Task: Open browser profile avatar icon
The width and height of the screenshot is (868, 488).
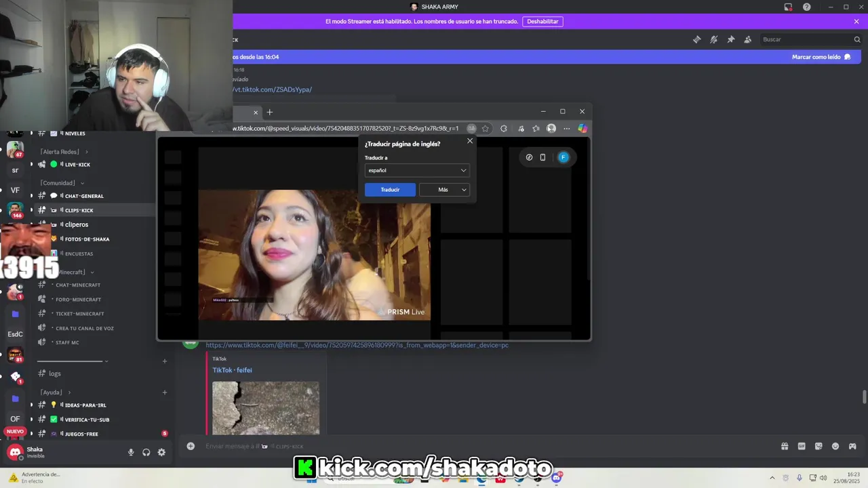Action: [551, 128]
